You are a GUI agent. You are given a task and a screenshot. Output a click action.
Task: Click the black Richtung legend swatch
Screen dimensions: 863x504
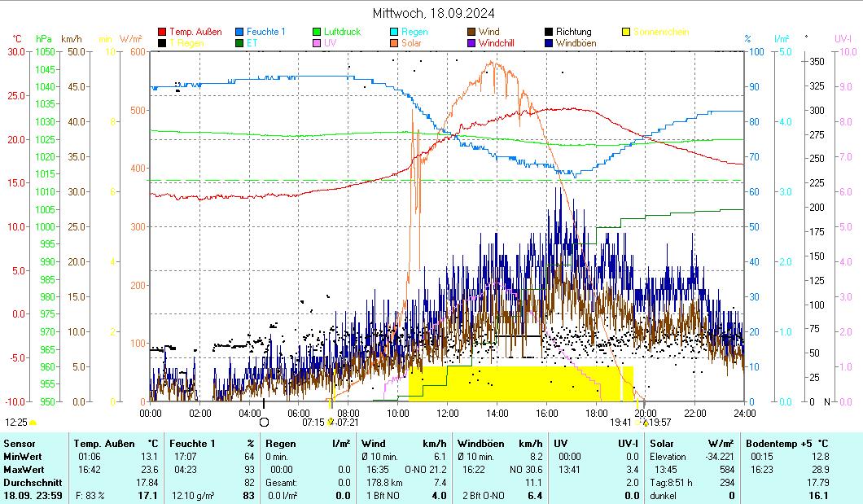pos(549,32)
